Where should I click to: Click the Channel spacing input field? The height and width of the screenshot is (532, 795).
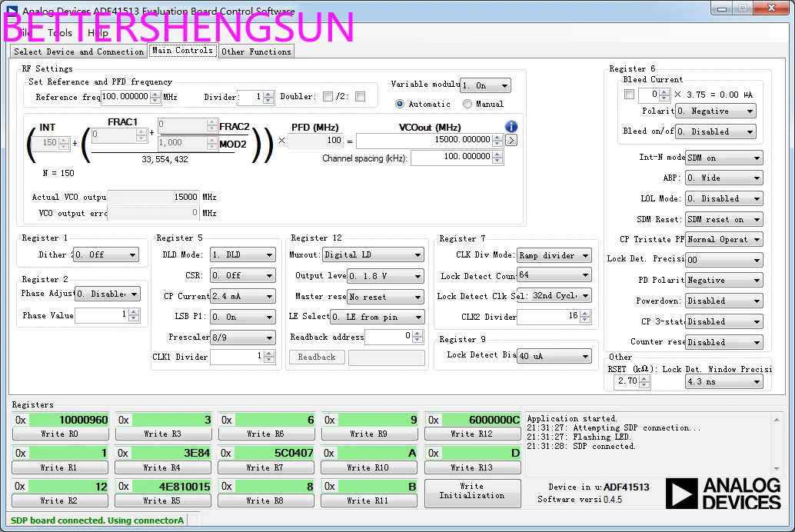(452, 158)
